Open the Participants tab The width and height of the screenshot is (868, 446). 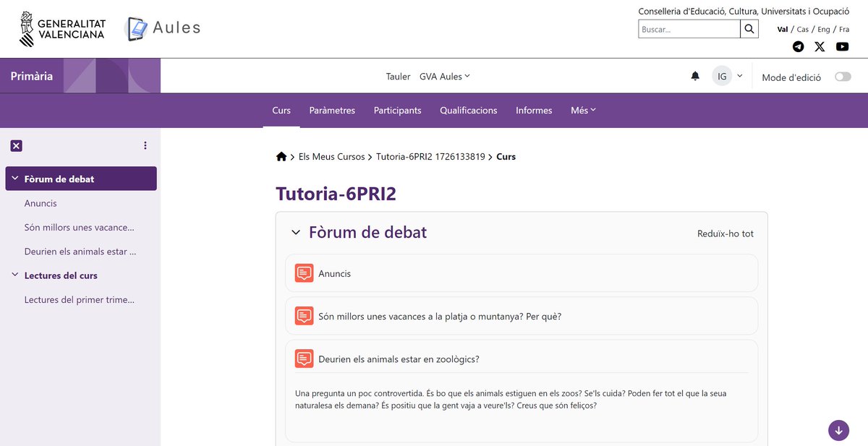[x=397, y=110]
